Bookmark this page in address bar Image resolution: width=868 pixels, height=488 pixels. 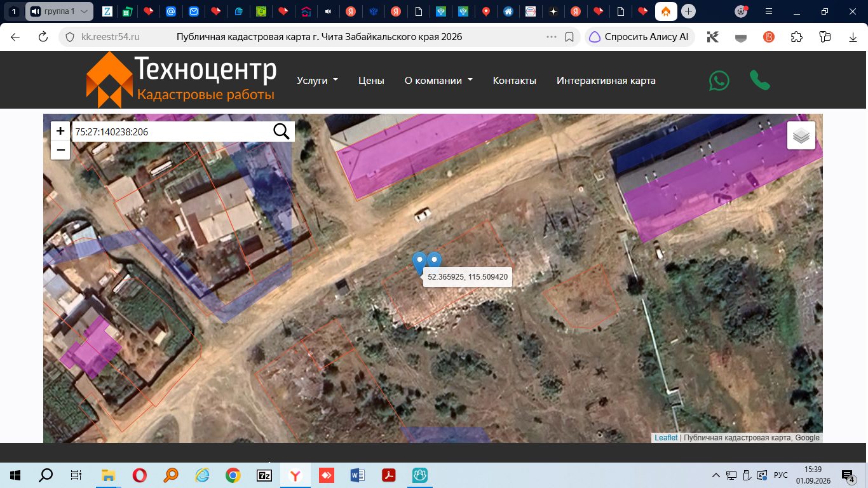click(x=570, y=37)
